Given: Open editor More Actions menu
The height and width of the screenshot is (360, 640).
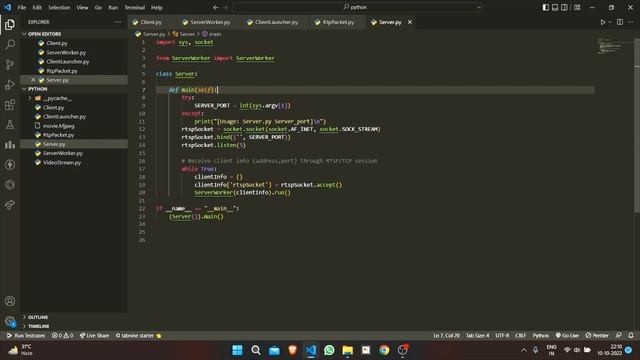Looking at the screenshot, I should point(631,22).
